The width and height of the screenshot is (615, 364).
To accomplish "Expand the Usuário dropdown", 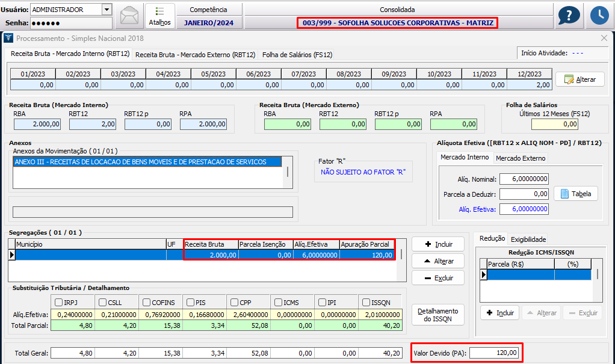I will [107, 10].
